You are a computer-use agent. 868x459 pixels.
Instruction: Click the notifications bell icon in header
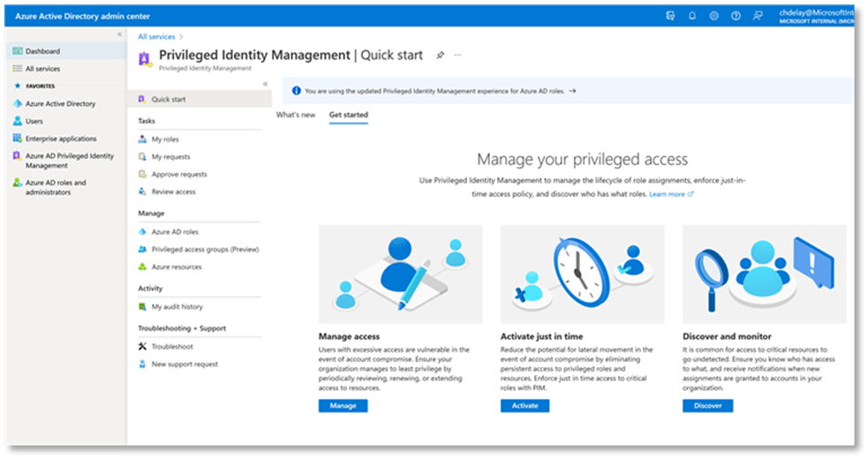click(x=692, y=16)
